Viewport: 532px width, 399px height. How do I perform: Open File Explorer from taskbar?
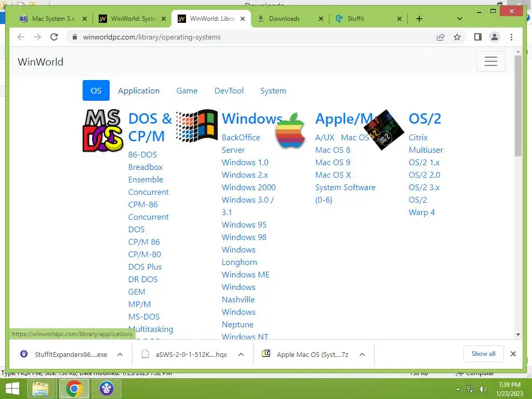41,389
